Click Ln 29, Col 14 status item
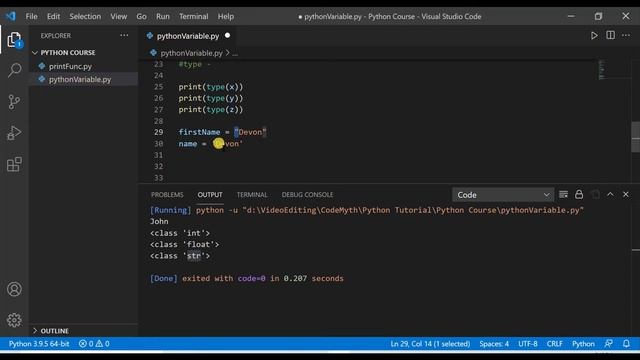Image resolution: width=640 pixels, height=360 pixels. pos(430,344)
